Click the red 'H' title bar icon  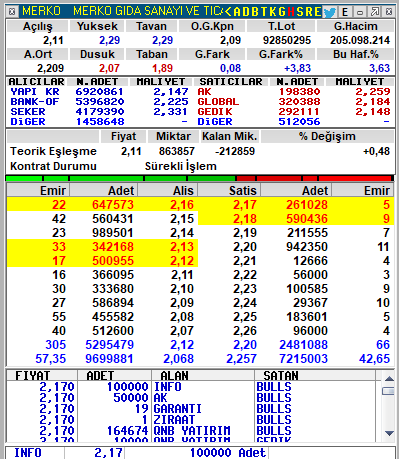click(291, 12)
